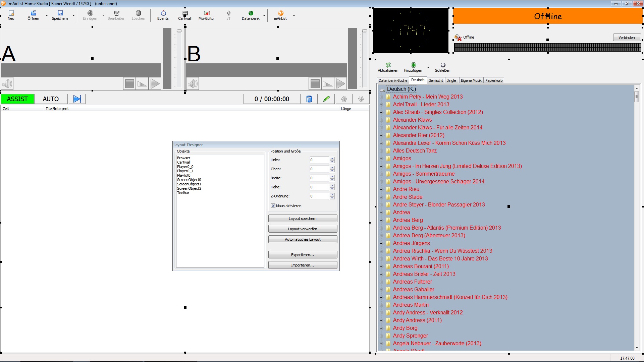
Task: Click the Links input field
Action: 319,160
